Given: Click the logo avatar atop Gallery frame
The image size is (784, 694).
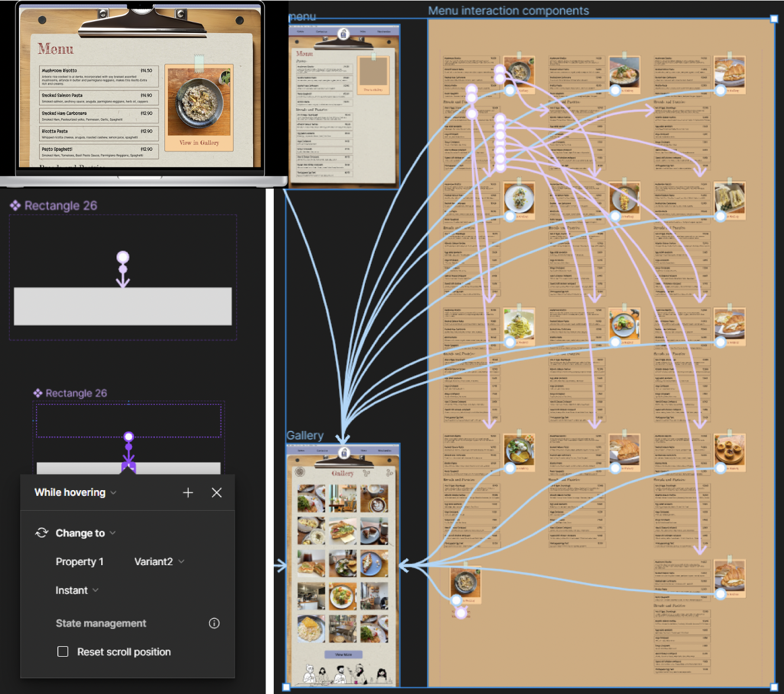Looking at the screenshot, I should click(344, 453).
